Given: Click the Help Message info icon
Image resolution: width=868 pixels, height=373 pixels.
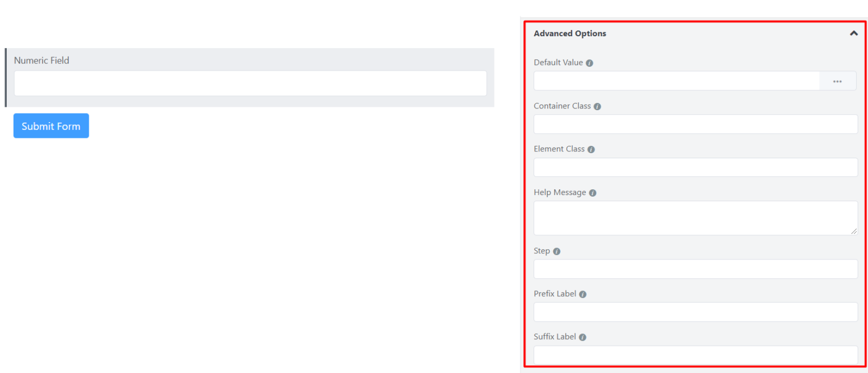Looking at the screenshot, I should click(592, 192).
